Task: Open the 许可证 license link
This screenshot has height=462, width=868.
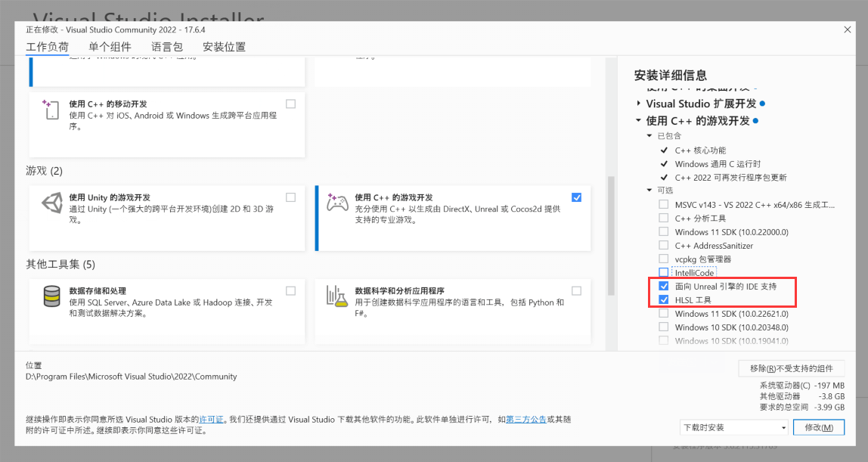Action: pyautogui.click(x=212, y=420)
